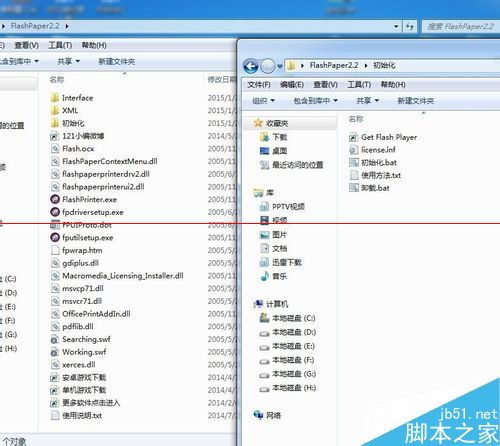Expand the arrow after FlashPaper2.2 in the front address bar

click(366, 66)
